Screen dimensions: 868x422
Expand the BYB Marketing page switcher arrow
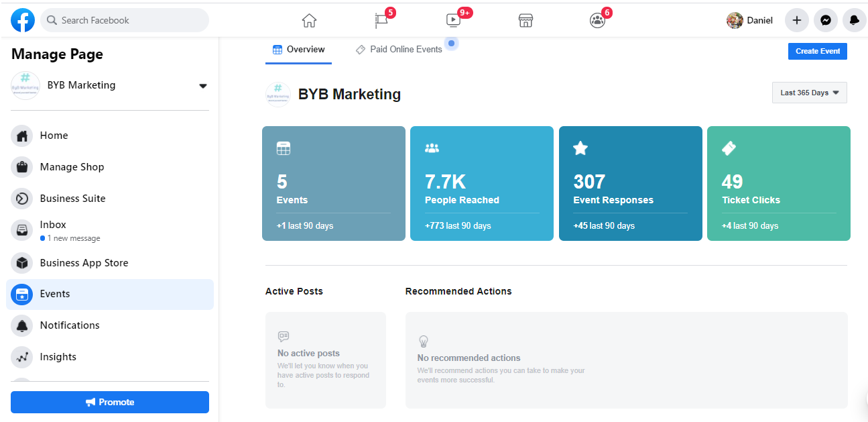(x=203, y=86)
